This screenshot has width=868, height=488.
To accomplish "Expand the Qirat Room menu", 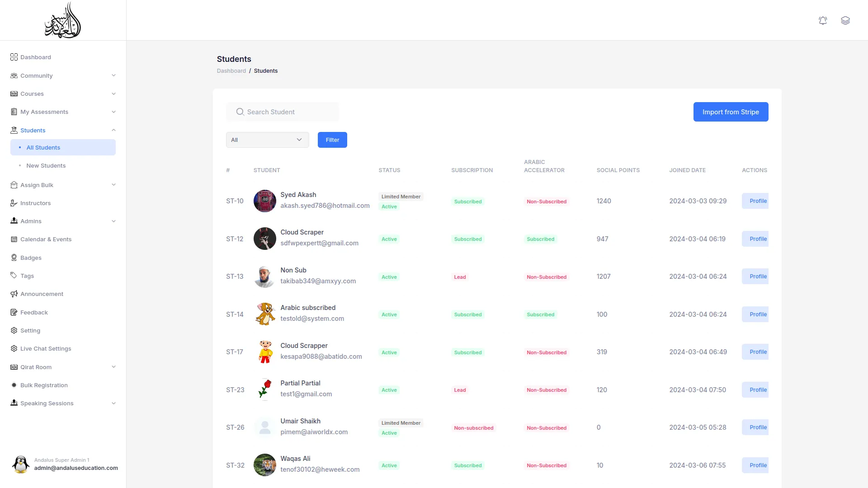I will (x=113, y=367).
